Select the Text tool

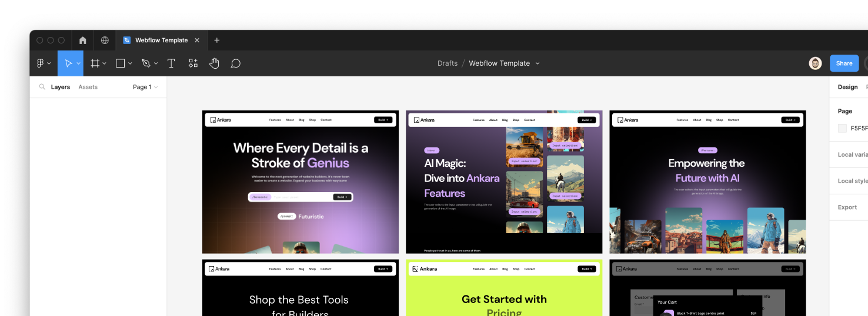(x=171, y=63)
